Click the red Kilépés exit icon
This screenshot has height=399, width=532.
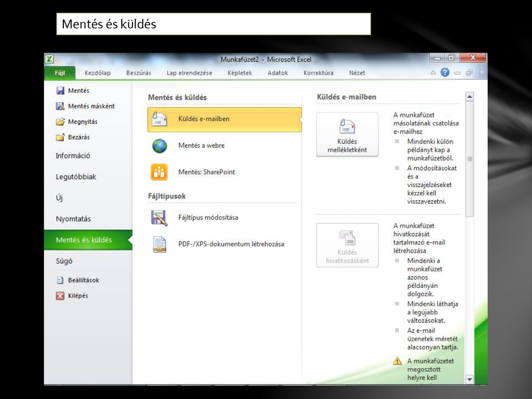pyautogui.click(x=60, y=296)
